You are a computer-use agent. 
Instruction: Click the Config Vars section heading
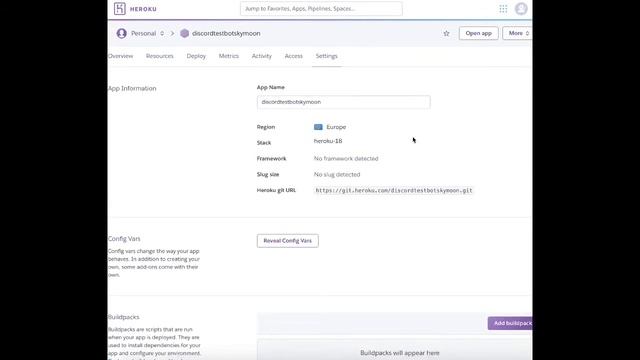(124, 239)
